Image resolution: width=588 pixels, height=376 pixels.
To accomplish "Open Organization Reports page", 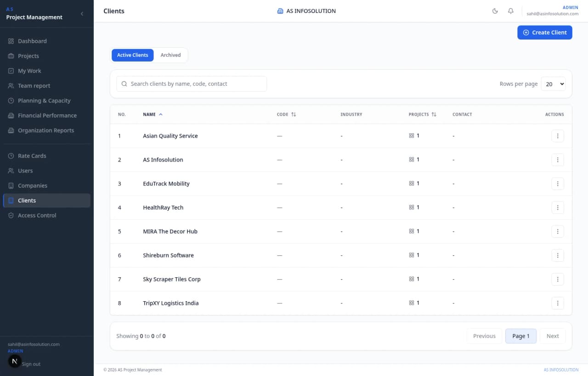I will pos(46,130).
